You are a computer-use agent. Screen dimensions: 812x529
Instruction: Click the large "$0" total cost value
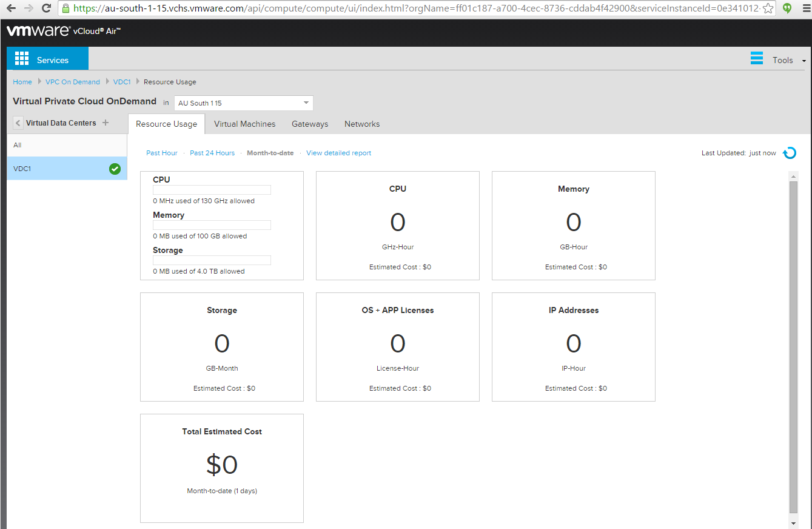tap(222, 465)
